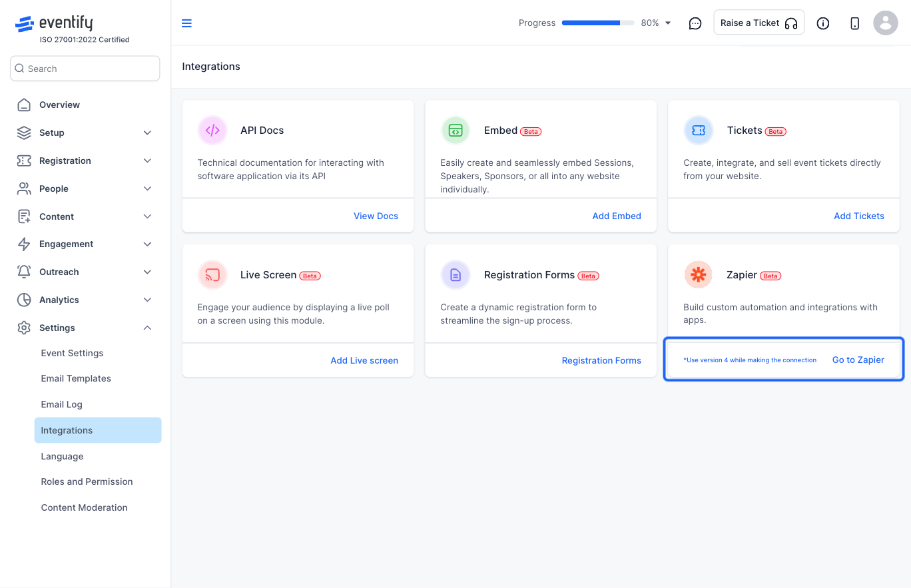Select Integrations in sidebar
Image resolution: width=911 pixels, height=588 pixels.
coord(98,430)
